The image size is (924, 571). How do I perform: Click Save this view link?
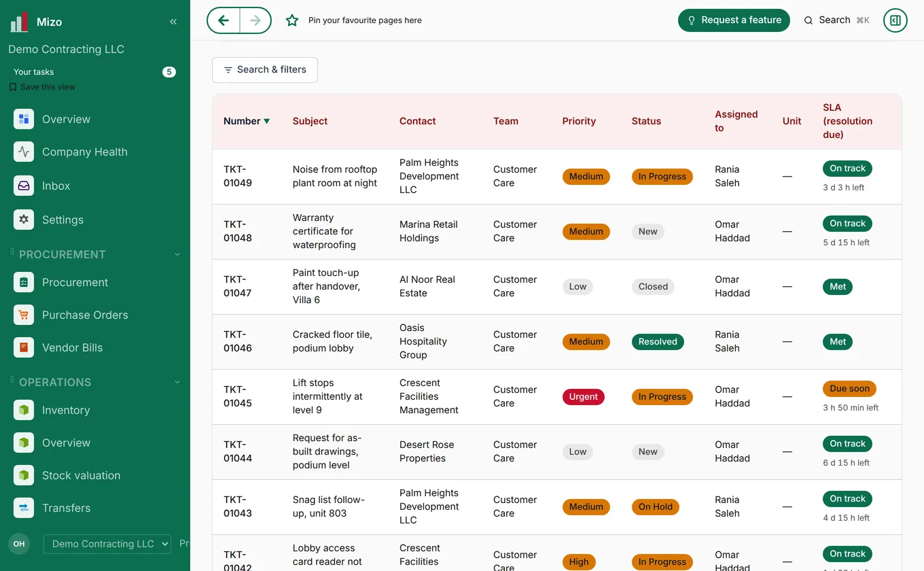tap(42, 87)
